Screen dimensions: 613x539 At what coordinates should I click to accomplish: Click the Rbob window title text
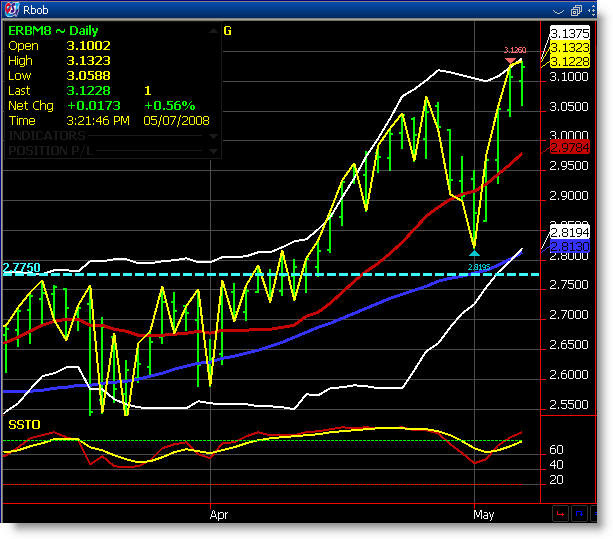click(x=36, y=10)
